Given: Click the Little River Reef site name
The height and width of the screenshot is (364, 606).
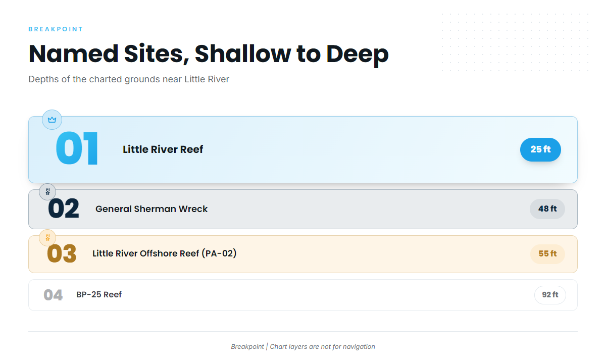Looking at the screenshot, I should pyautogui.click(x=163, y=149).
